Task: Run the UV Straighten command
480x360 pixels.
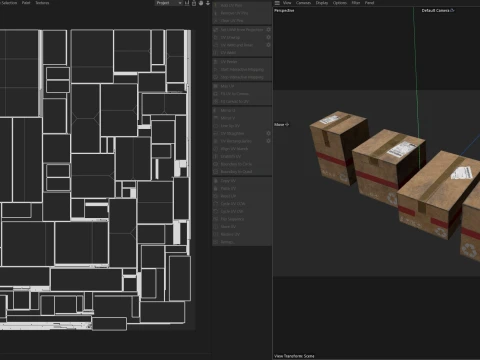Action: 239,133
